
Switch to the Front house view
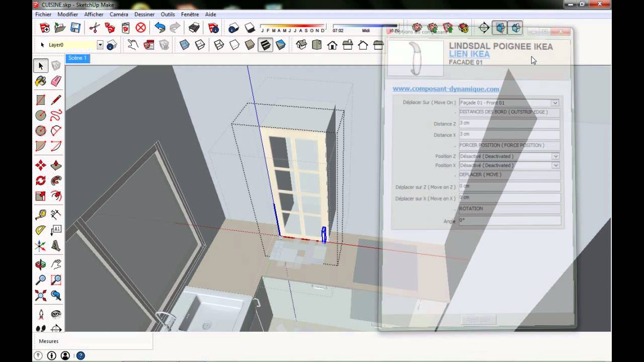[x=332, y=45]
